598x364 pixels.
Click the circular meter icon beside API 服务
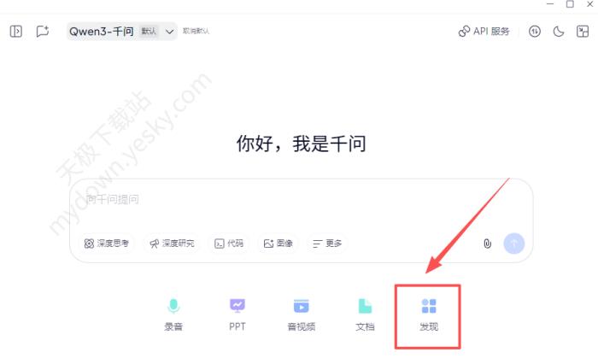tap(535, 32)
